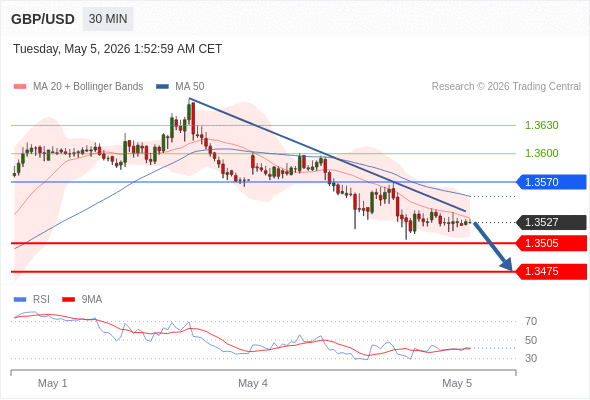The height and width of the screenshot is (400, 590).
Task: Click the RSI legend swatch
Action: pyautogui.click(x=20, y=300)
